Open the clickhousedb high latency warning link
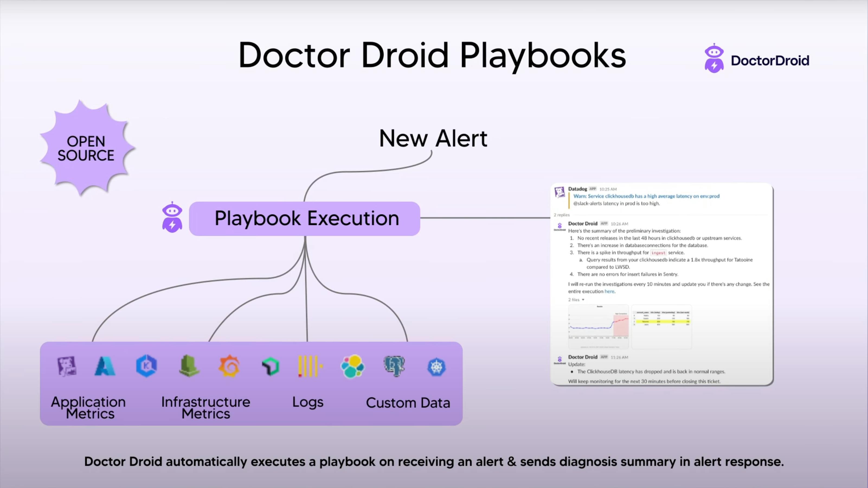The height and width of the screenshot is (488, 868). point(646,196)
